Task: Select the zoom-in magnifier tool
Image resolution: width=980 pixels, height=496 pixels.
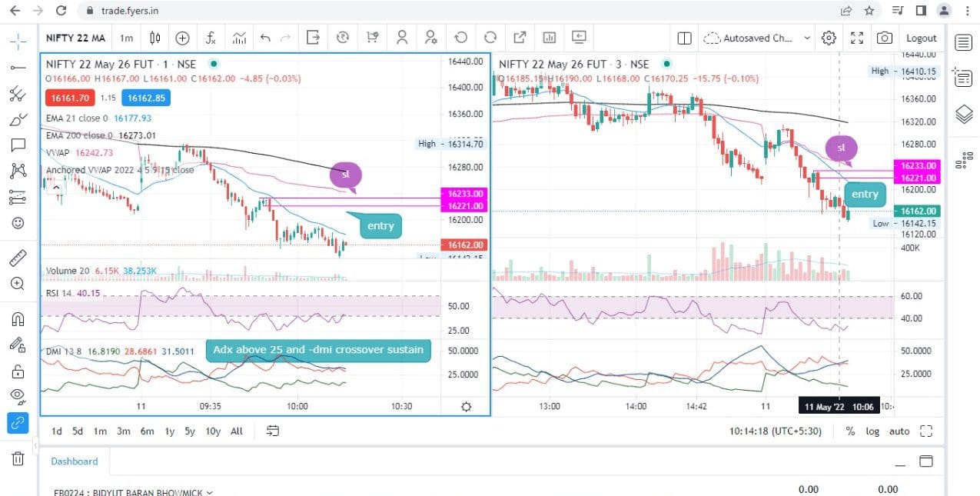Action: point(15,285)
